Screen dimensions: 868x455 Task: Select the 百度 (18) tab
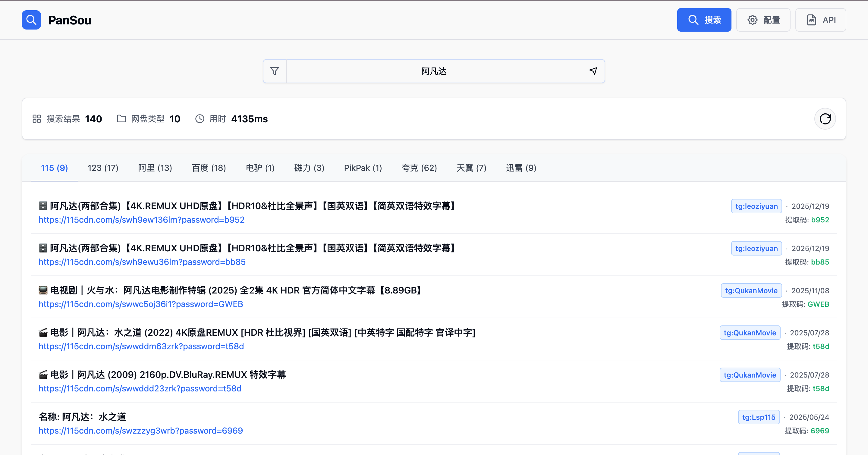[209, 168]
